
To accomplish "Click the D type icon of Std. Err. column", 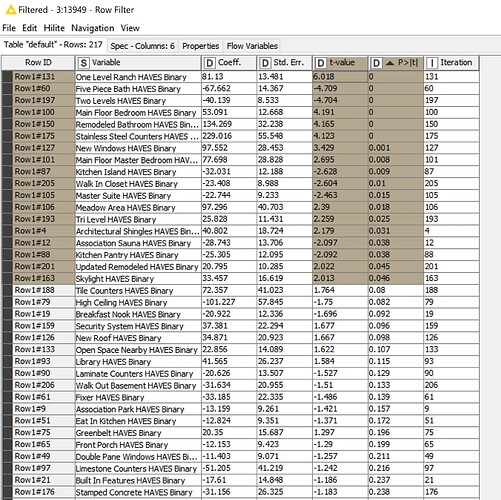I will click(265, 63).
